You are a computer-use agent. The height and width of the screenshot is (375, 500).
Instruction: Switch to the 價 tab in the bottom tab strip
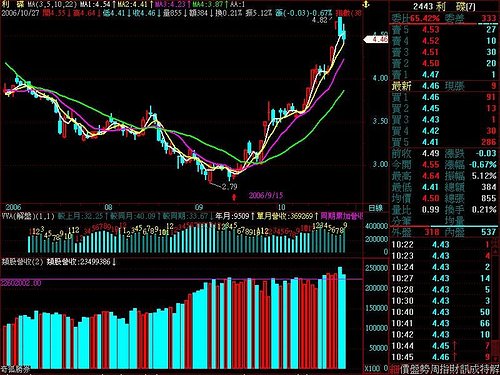[x=404, y=369]
